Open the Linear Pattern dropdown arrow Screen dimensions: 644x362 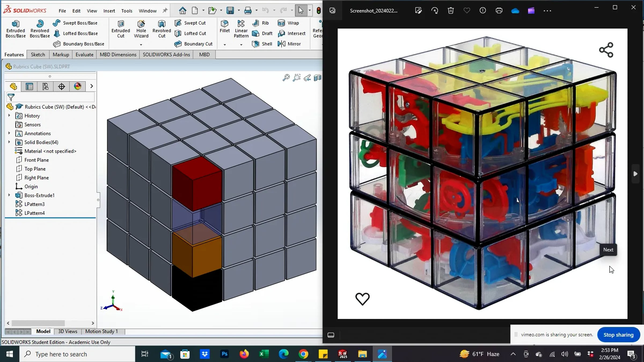[x=241, y=45]
